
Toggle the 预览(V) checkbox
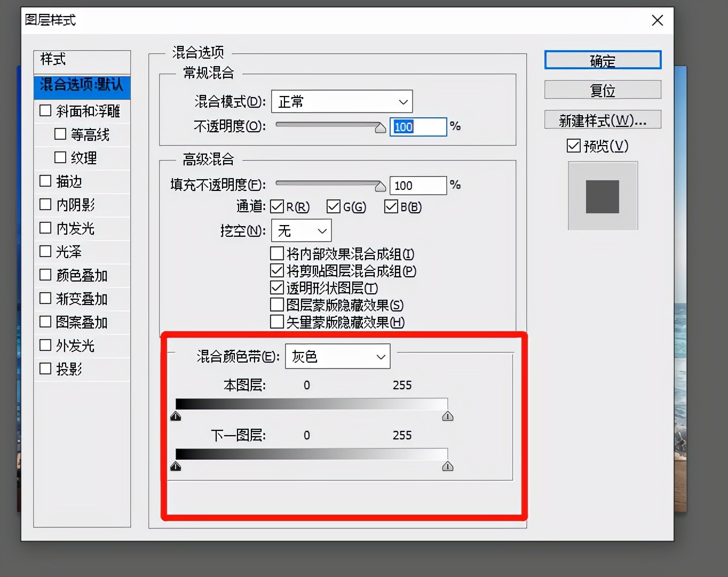coord(574,146)
